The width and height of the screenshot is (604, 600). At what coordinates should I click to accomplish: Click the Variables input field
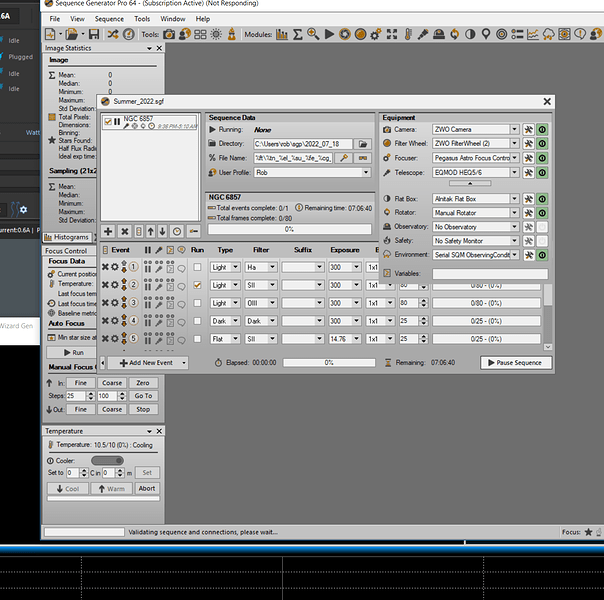490,273
